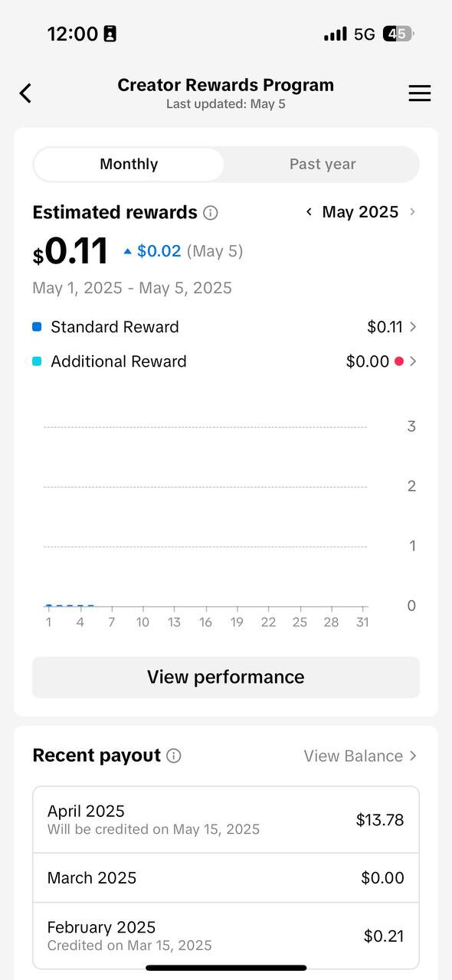This screenshot has width=452, height=980.
Task: Go back using the top-left arrow
Action: click(25, 93)
